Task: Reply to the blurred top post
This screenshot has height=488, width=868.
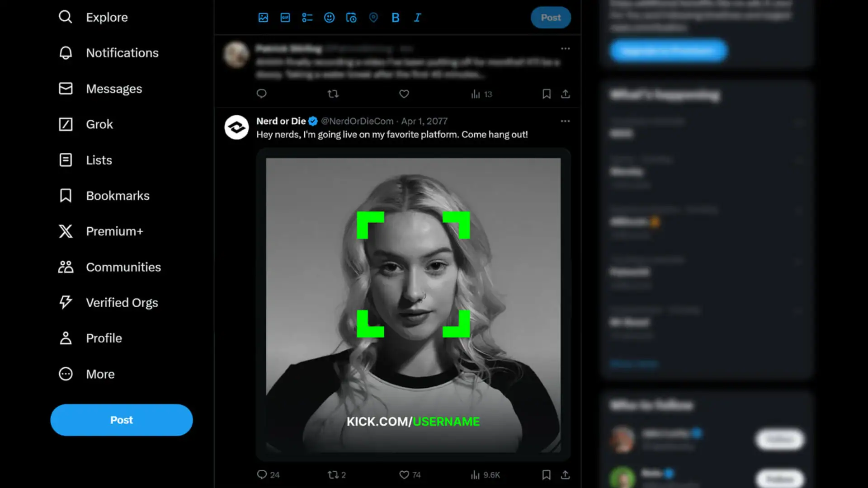Action: (x=262, y=94)
